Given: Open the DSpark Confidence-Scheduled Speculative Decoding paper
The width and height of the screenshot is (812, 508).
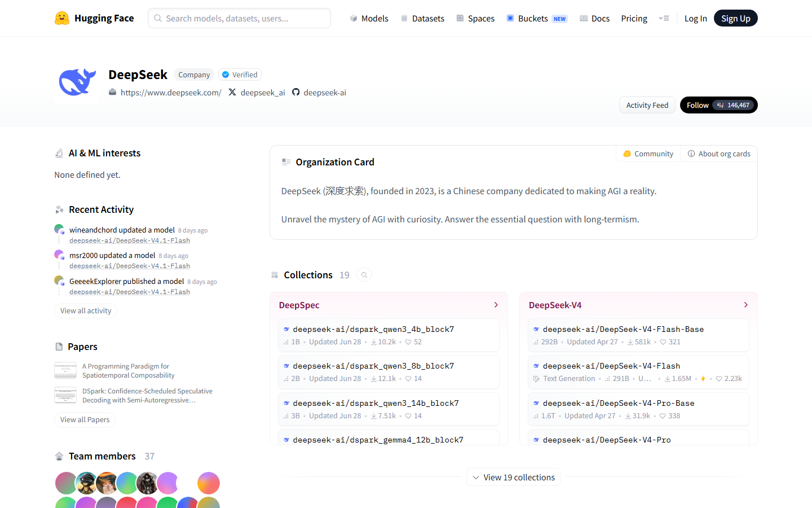Looking at the screenshot, I should pos(148,396).
